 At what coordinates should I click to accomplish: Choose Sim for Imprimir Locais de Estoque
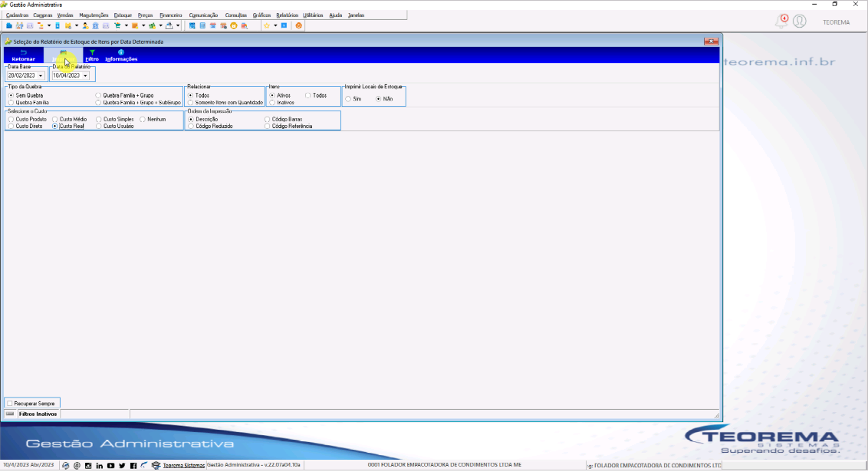348,98
